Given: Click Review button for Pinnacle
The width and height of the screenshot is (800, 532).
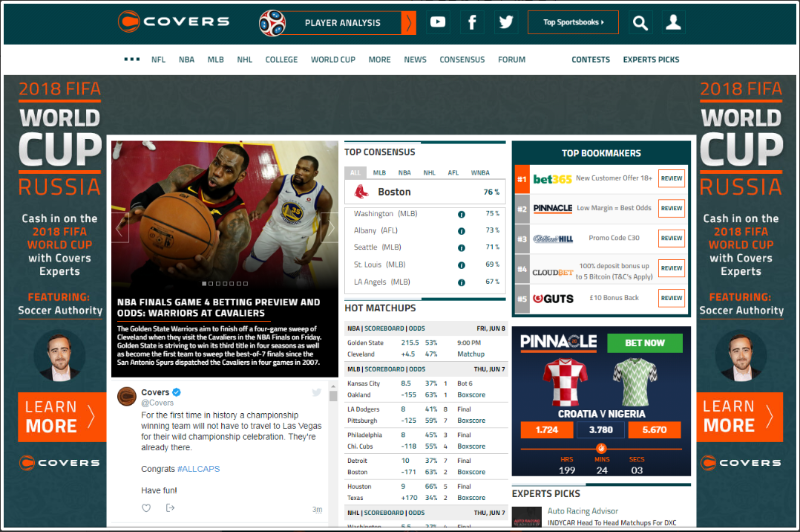Looking at the screenshot, I should point(671,208).
